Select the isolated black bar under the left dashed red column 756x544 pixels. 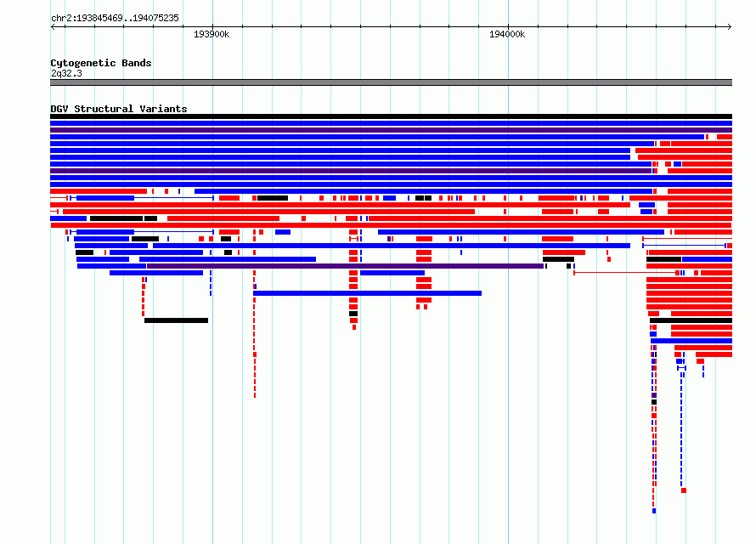point(176,320)
